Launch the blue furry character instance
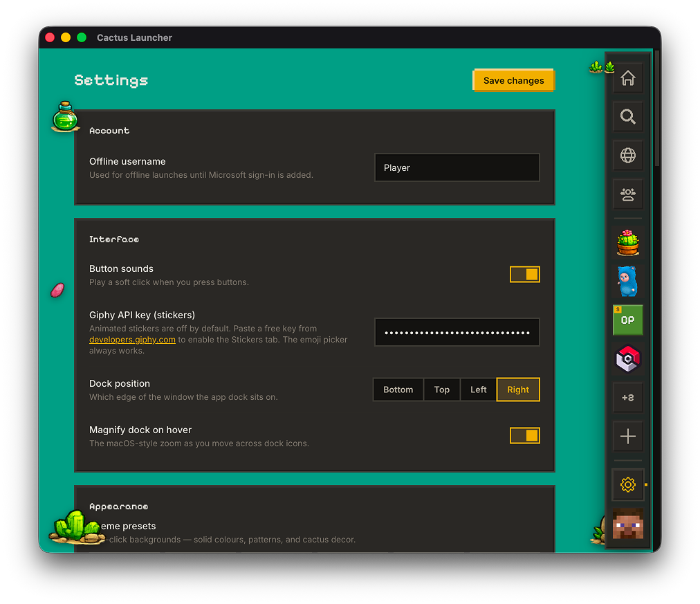This screenshot has height=604, width=700. click(627, 282)
